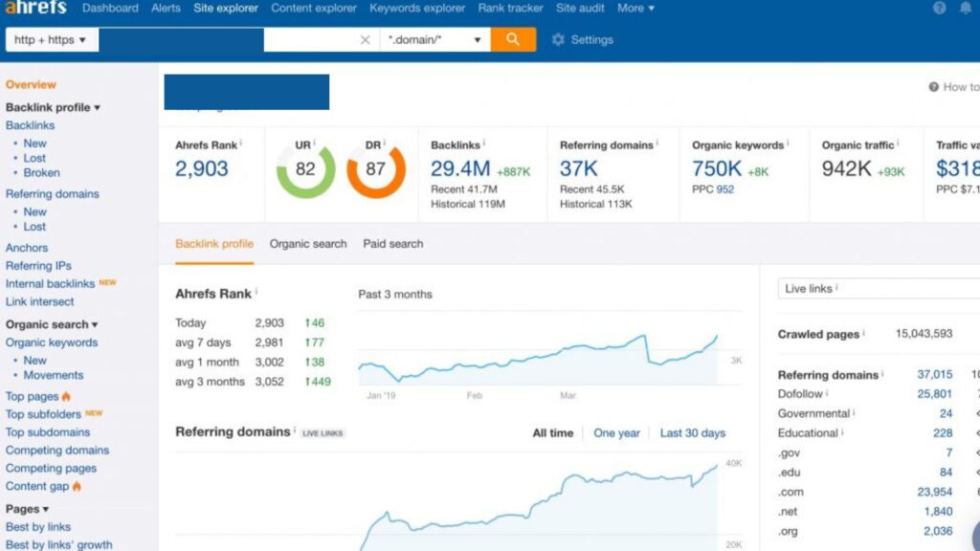Image resolution: width=980 pixels, height=551 pixels.
Task: Click the info icon beside Live links
Action: 836,287
